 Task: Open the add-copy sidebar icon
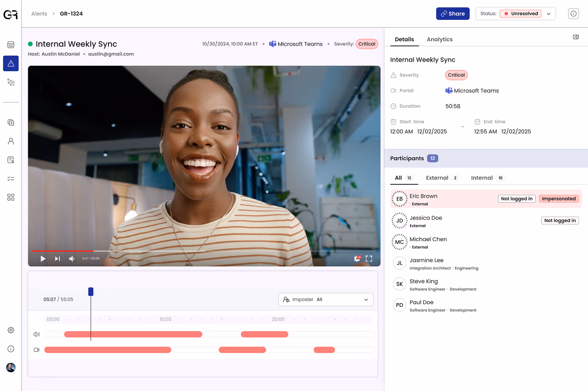coord(11,123)
